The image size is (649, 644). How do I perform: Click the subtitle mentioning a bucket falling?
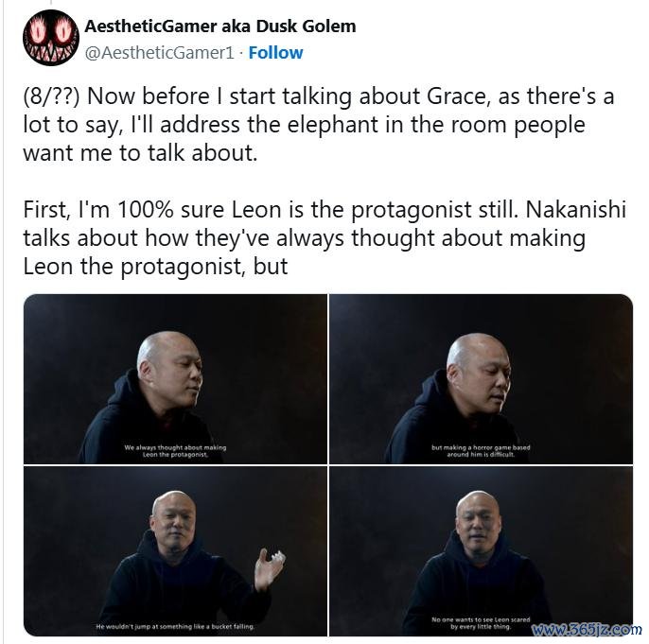[176, 626]
